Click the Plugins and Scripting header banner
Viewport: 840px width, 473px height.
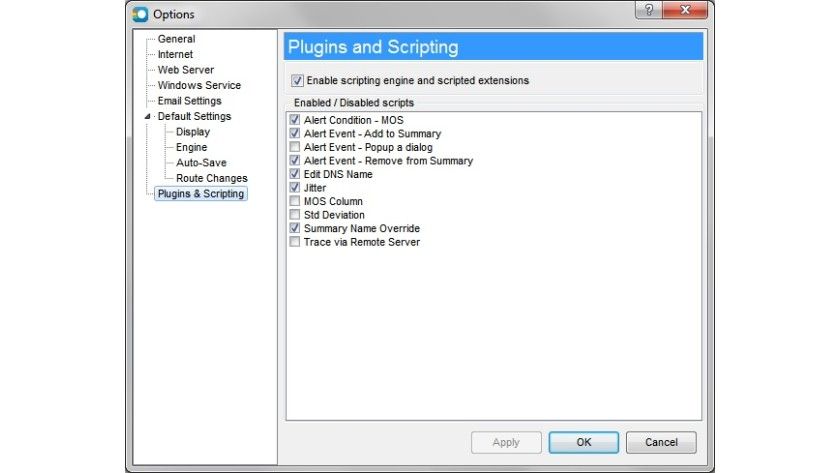coord(493,47)
